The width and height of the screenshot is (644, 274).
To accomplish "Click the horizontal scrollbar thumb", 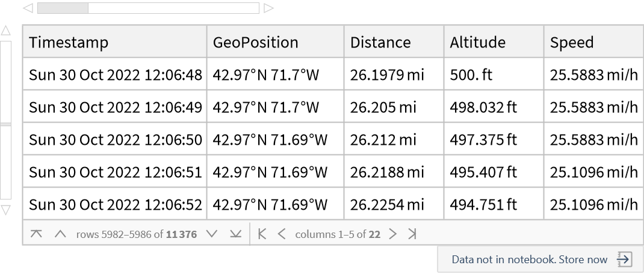I will click(x=63, y=8).
